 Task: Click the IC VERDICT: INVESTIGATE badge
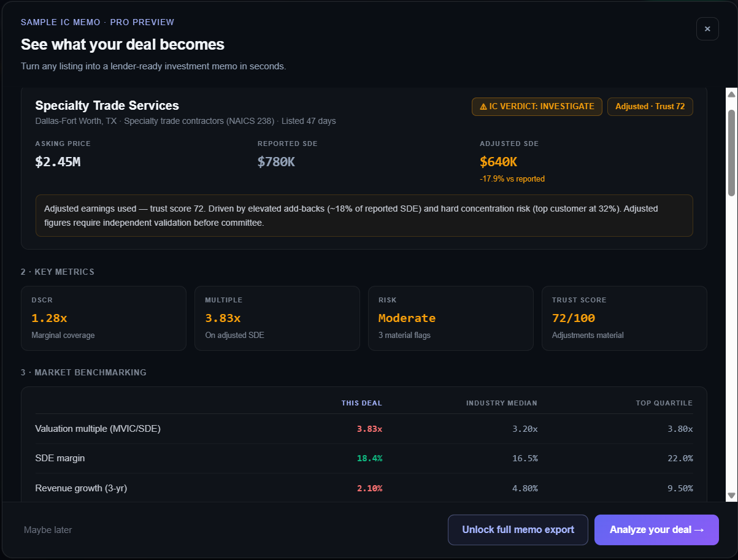(537, 107)
